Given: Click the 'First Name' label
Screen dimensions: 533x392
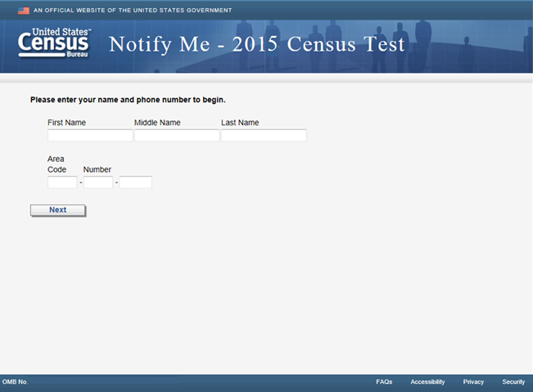Looking at the screenshot, I should (66, 123).
